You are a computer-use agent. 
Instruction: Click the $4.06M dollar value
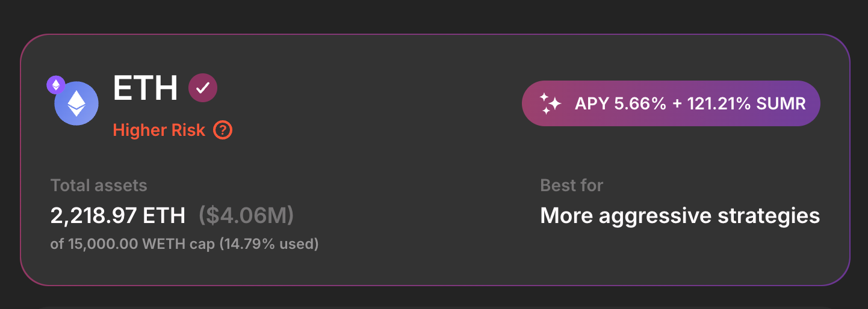pos(246,216)
